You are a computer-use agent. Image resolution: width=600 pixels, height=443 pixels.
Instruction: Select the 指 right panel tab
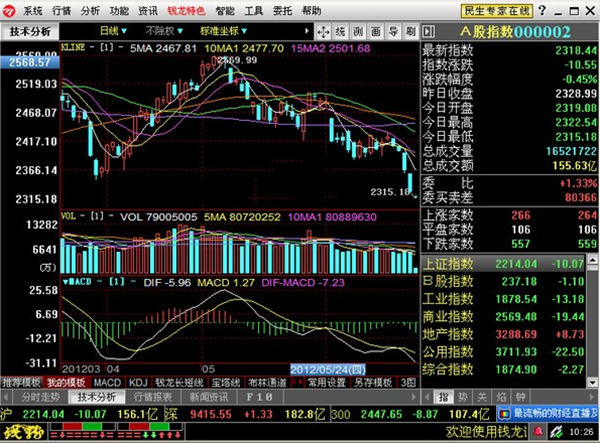coord(443,397)
